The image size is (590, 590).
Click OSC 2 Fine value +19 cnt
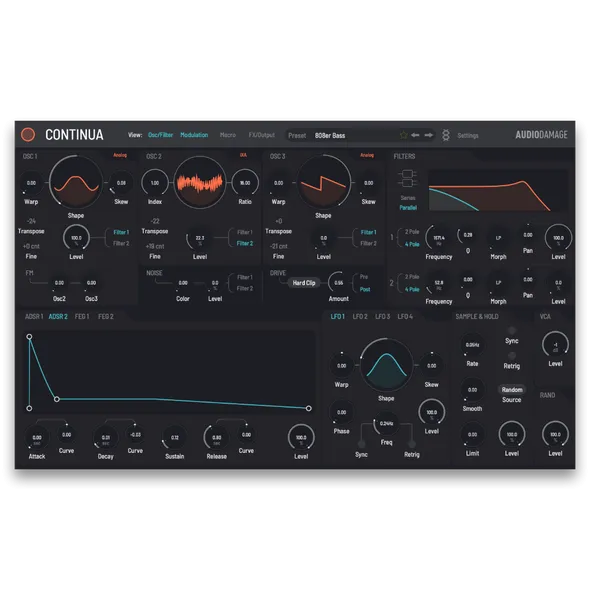click(x=155, y=246)
